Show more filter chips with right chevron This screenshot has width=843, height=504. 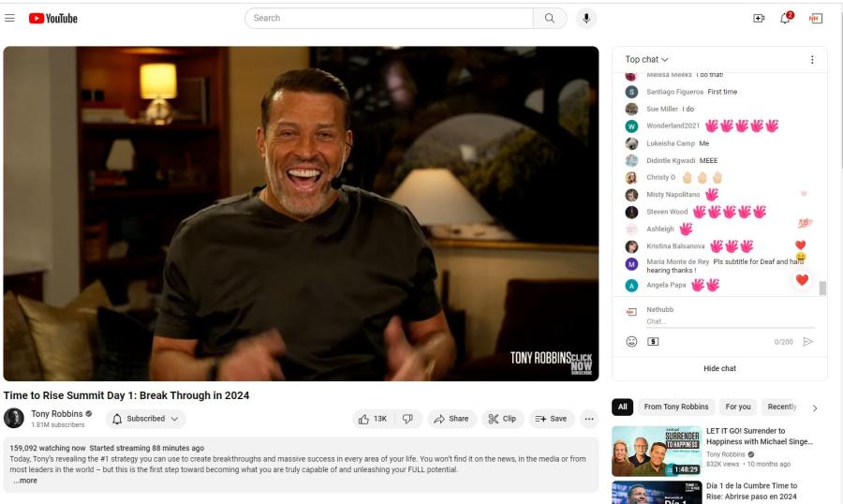pos(815,408)
